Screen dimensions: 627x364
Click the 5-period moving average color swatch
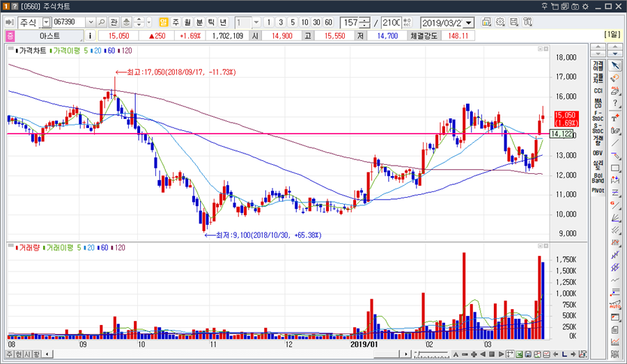tap(50, 51)
